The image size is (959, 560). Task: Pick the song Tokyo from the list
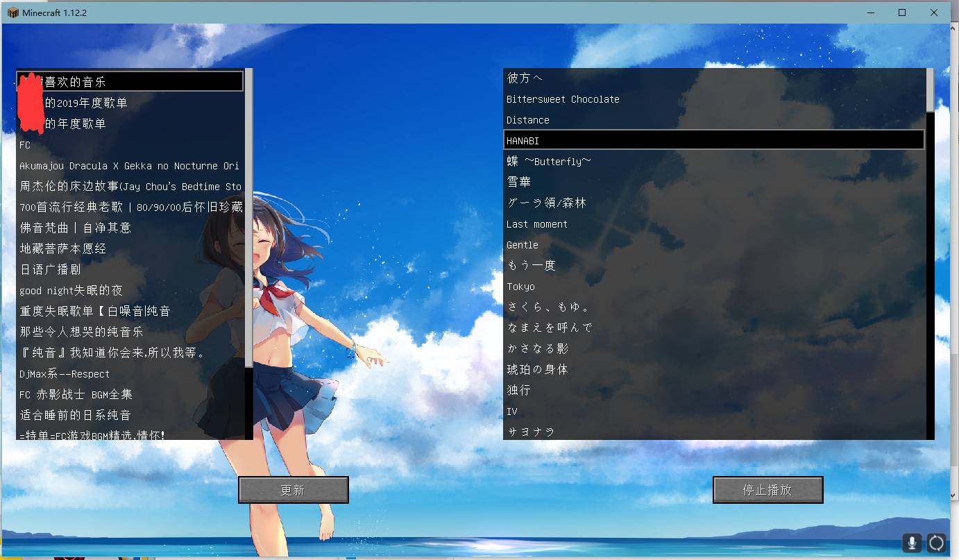520,286
